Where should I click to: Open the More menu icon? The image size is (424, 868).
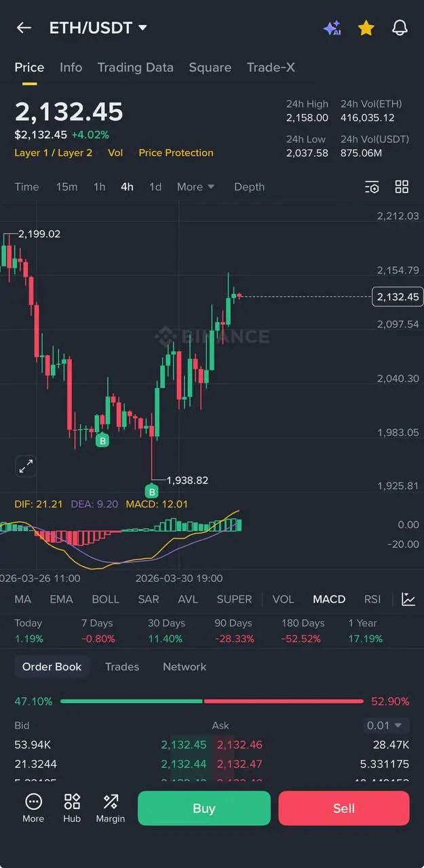pos(33,808)
